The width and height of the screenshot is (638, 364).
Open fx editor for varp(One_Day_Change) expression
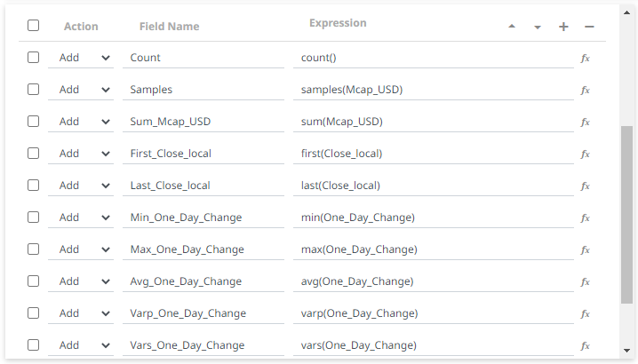coord(585,313)
